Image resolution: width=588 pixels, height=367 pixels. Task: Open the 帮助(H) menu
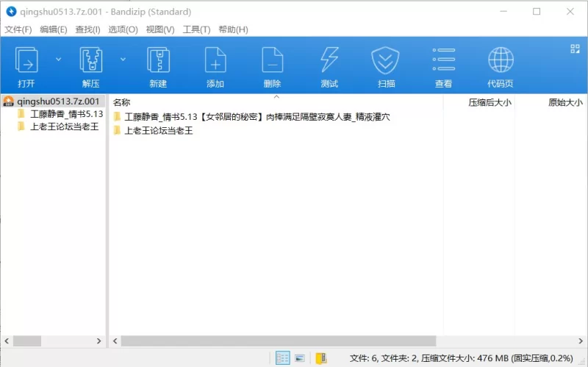pos(233,29)
